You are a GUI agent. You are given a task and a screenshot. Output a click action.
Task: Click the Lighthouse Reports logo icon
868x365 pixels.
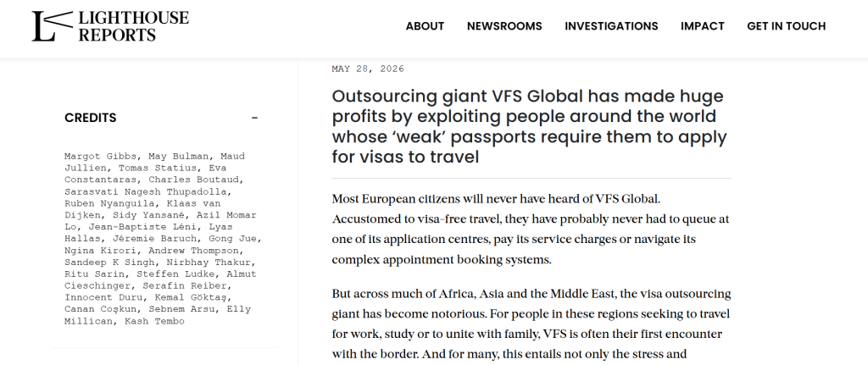coord(52,26)
